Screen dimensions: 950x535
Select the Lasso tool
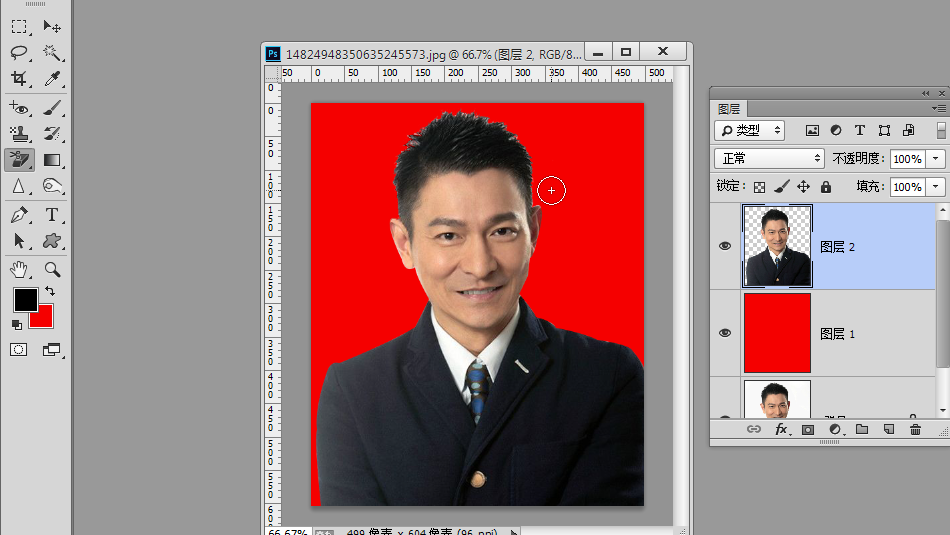[x=19, y=53]
